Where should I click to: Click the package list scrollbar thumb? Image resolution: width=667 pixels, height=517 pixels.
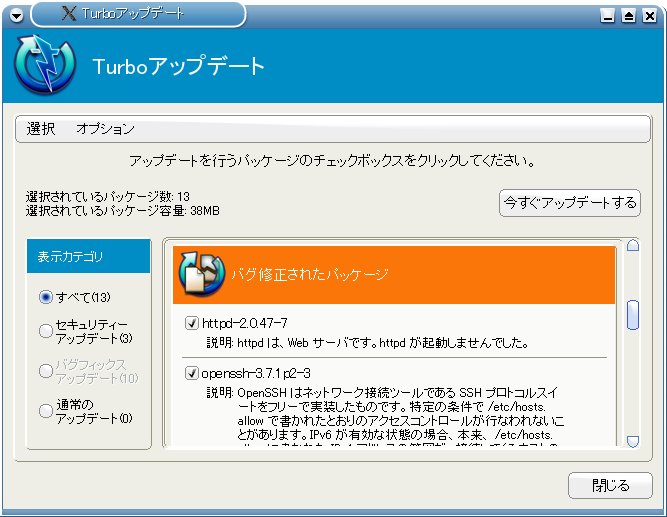pos(633,315)
